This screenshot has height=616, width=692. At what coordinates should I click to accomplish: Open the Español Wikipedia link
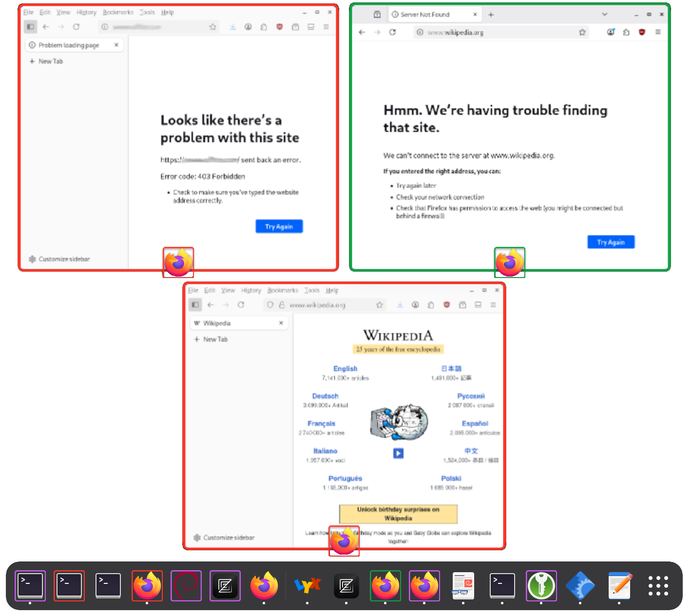475,424
